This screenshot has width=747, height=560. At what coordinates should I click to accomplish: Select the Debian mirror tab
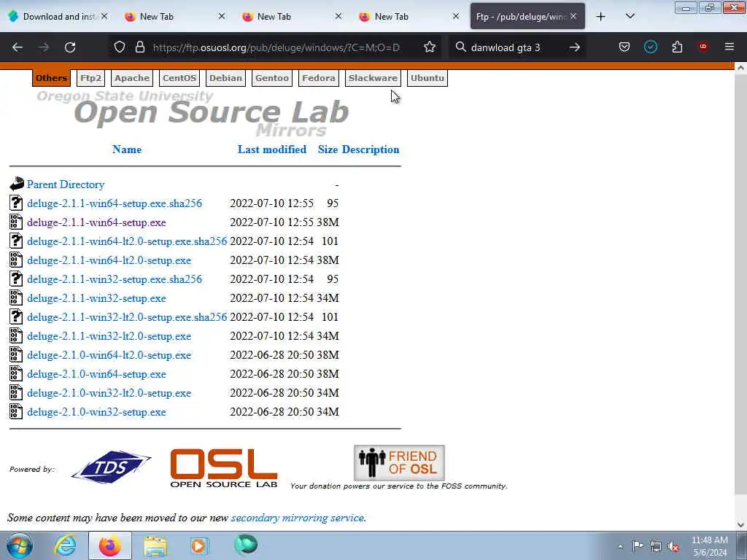click(225, 78)
